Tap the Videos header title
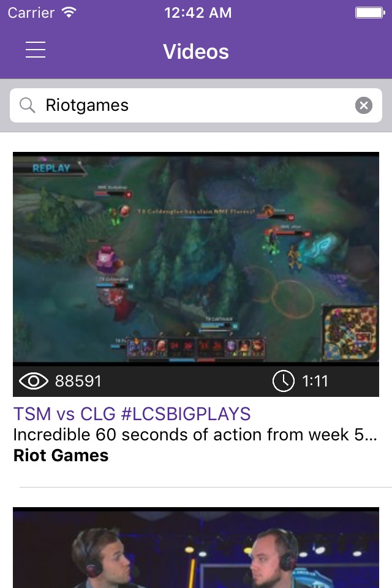This screenshot has height=588, width=392. point(196,51)
